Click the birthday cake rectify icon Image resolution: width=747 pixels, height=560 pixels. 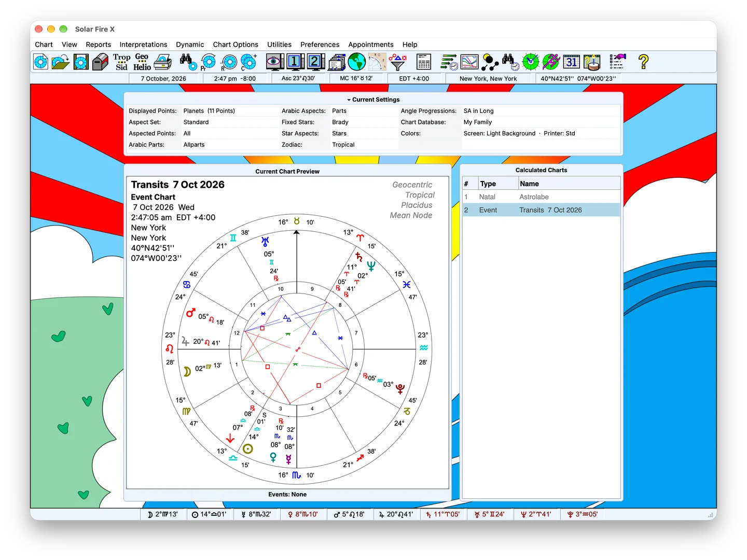(x=592, y=62)
